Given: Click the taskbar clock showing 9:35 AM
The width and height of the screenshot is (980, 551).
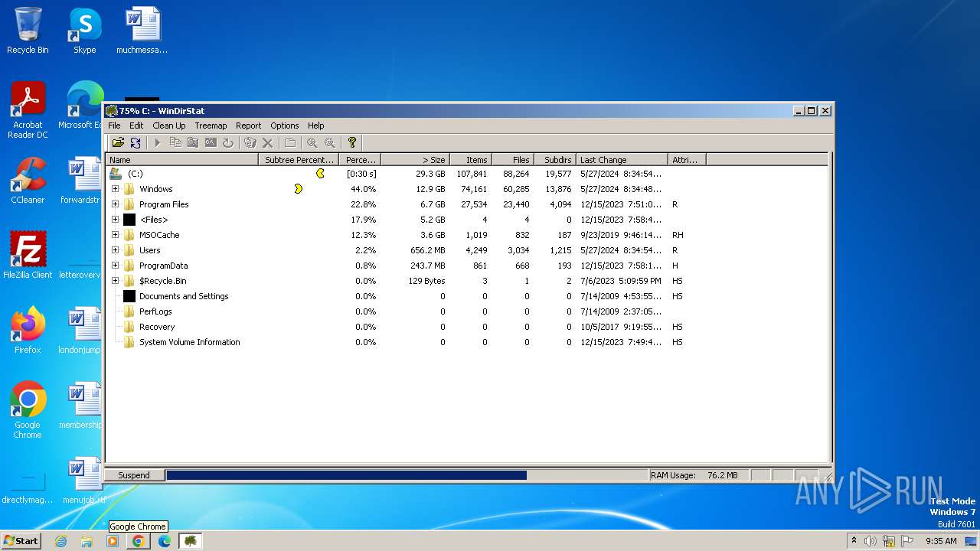Looking at the screenshot, I should pyautogui.click(x=941, y=541).
